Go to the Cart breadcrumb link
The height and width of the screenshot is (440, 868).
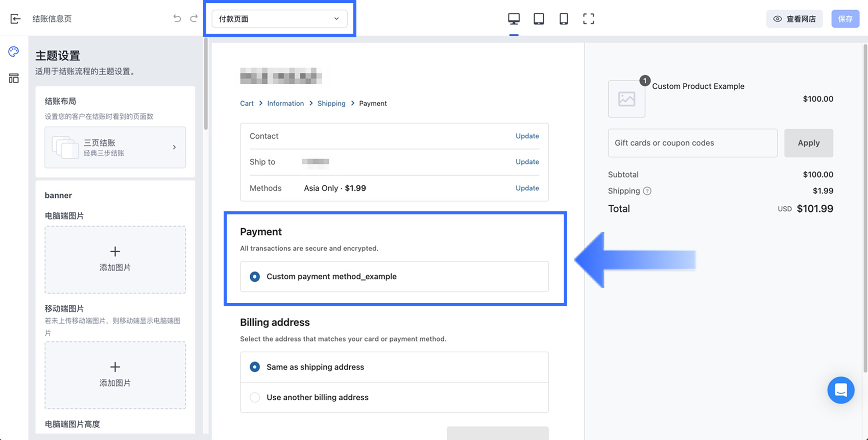click(x=247, y=103)
